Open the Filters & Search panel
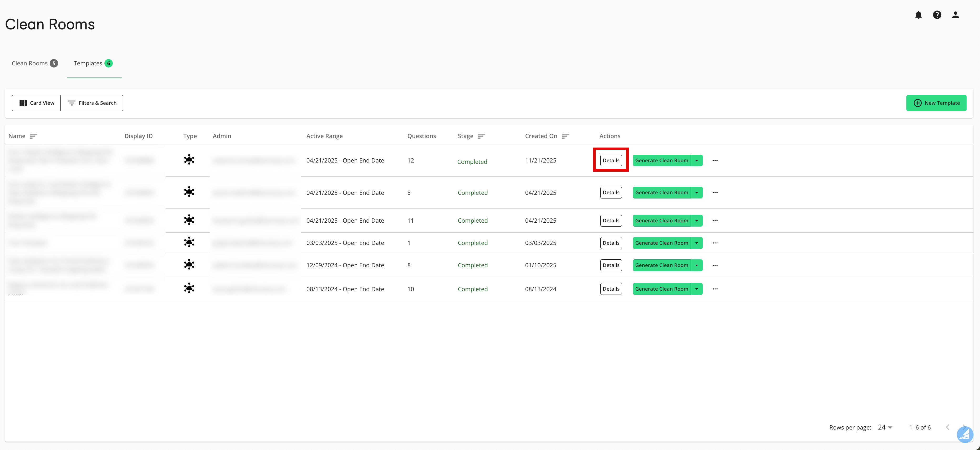Viewport: 980px width, 450px height. point(92,103)
